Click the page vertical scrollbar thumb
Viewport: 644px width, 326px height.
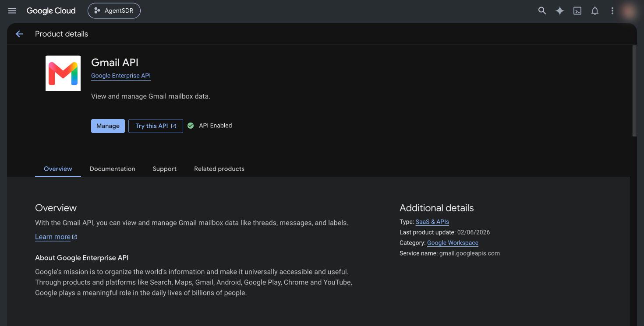click(x=634, y=91)
